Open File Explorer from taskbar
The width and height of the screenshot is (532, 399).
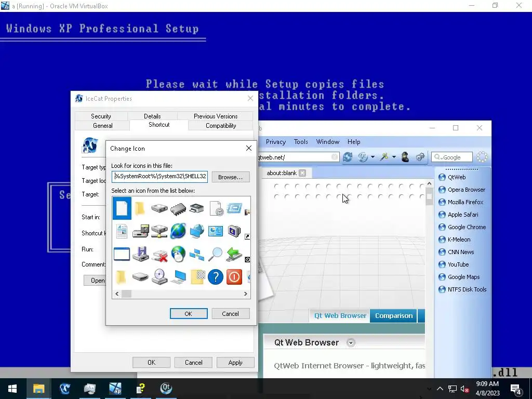38,389
